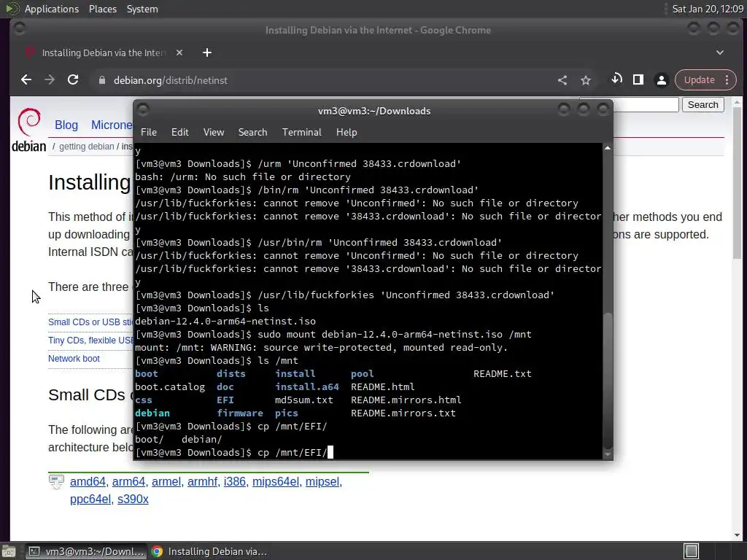Open the terminal Search menu
Viewport: 747px width, 560px height.
pos(252,132)
